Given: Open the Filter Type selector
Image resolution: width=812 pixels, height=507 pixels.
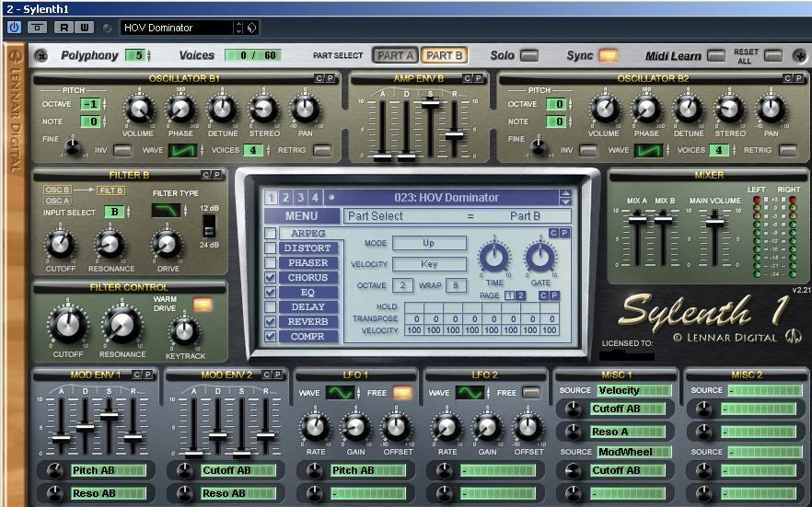Looking at the screenshot, I should click(167, 210).
